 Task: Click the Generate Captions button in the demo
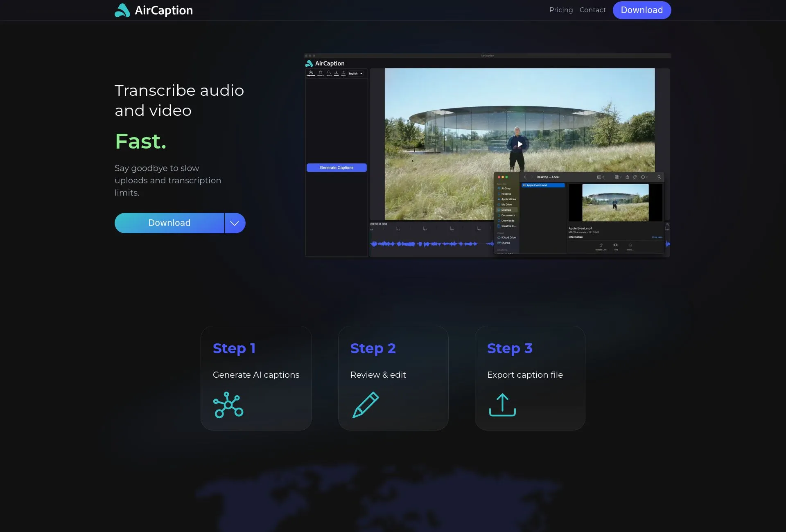pyautogui.click(x=337, y=168)
